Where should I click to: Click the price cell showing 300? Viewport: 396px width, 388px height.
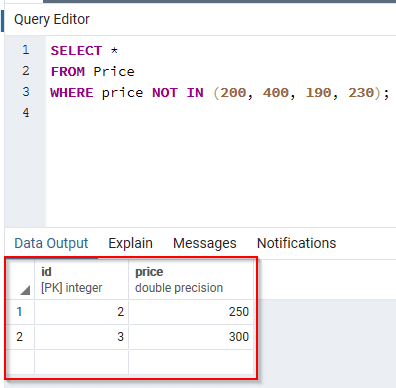click(x=191, y=337)
